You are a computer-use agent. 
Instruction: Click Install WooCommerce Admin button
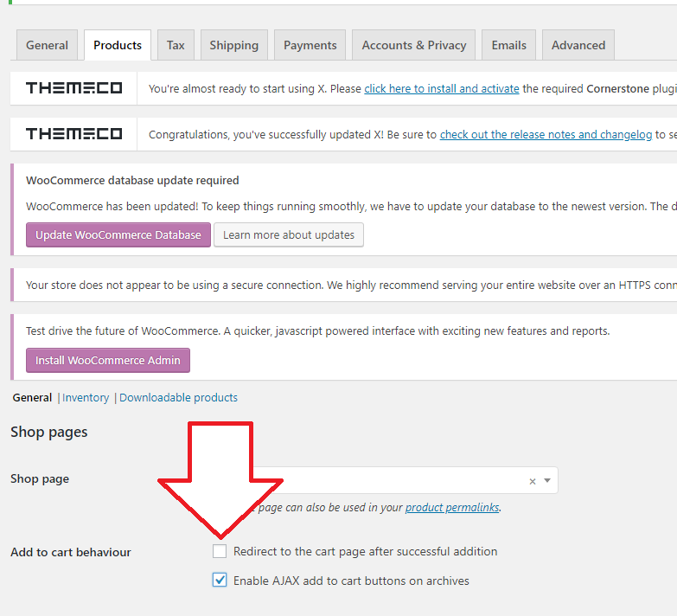click(x=108, y=360)
